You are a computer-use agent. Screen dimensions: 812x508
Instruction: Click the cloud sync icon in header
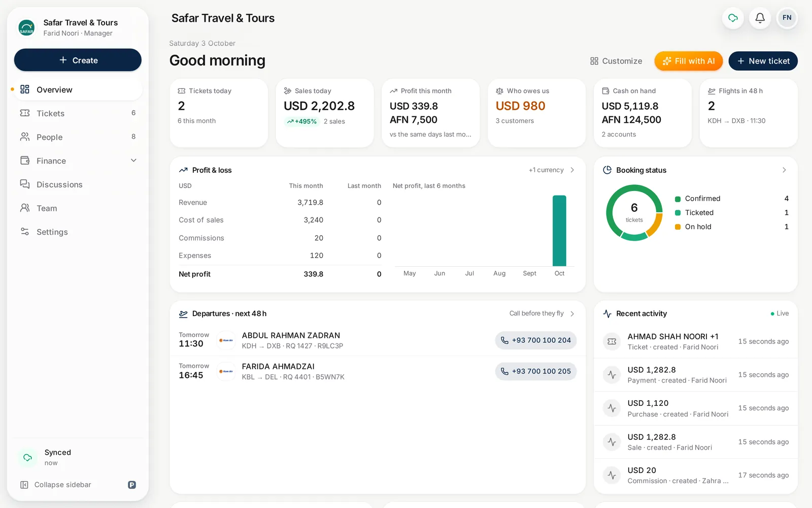click(x=733, y=18)
